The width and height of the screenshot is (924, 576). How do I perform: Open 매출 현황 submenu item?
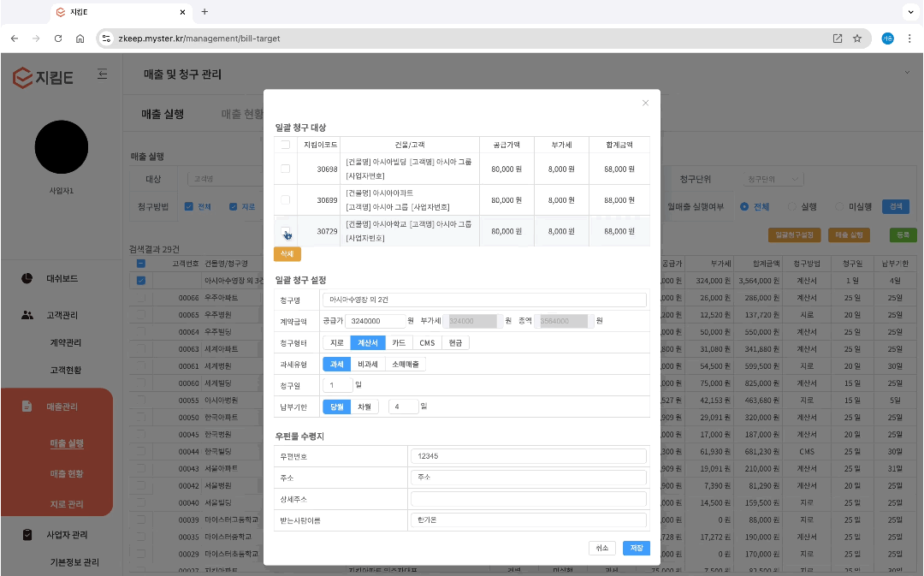(x=67, y=473)
